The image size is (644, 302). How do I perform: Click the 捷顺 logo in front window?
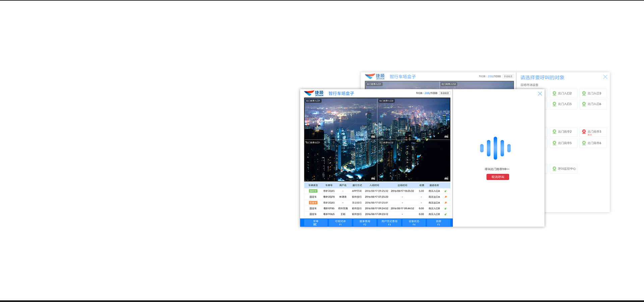coord(314,93)
